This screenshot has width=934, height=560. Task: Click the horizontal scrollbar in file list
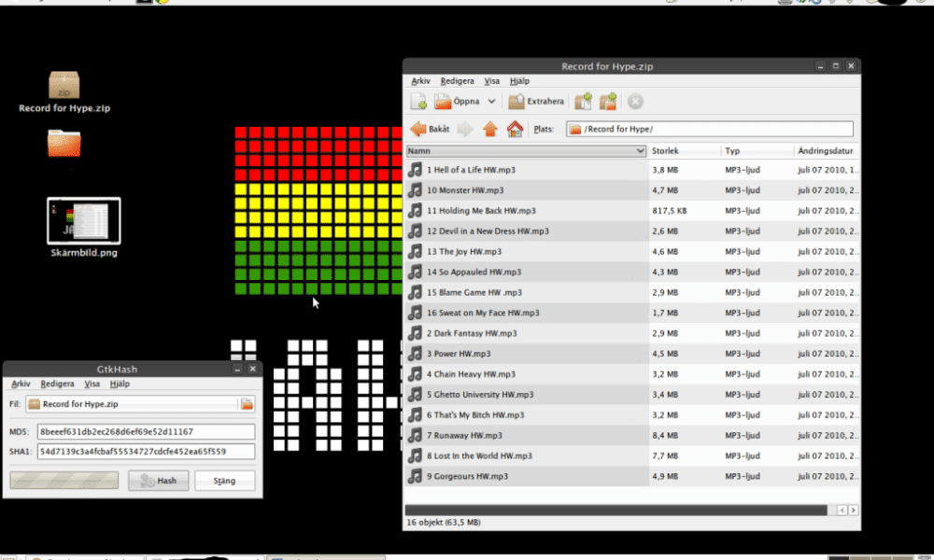pyautogui.click(x=616, y=510)
